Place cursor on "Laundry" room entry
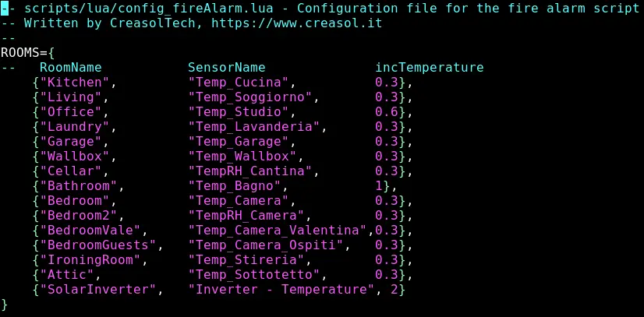 pyautogui.click(x=75, y=127)
